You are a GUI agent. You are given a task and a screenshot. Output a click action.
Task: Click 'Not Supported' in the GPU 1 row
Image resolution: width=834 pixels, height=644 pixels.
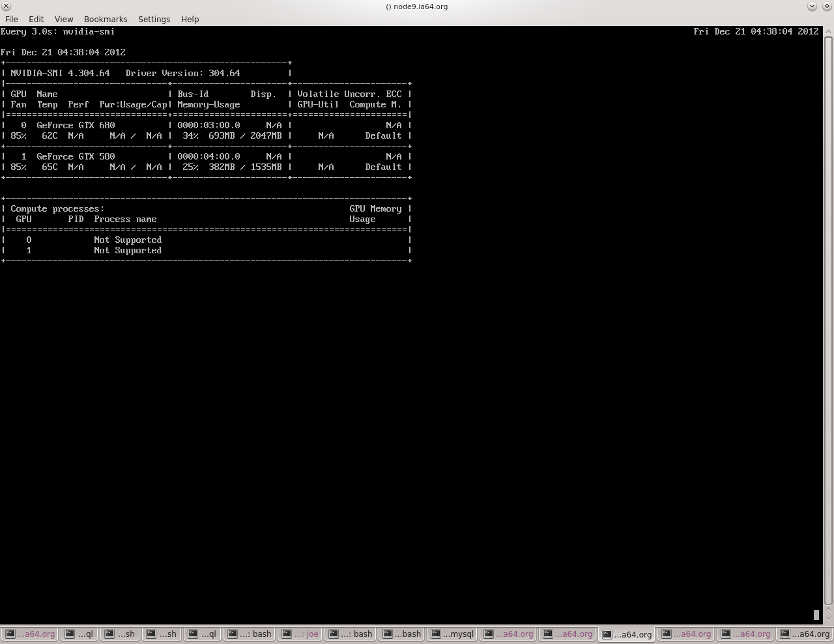click(x=128, y=250)
